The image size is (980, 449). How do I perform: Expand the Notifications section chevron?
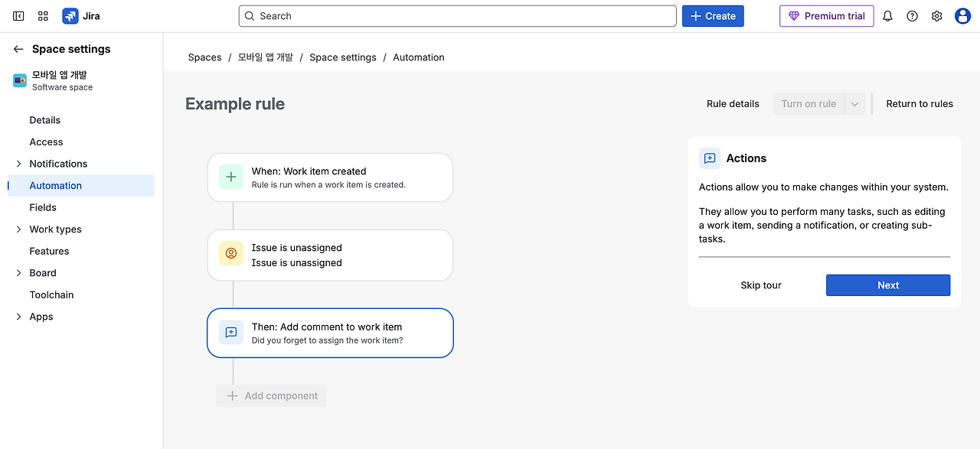pyautogui.click(x=18, y=164)
